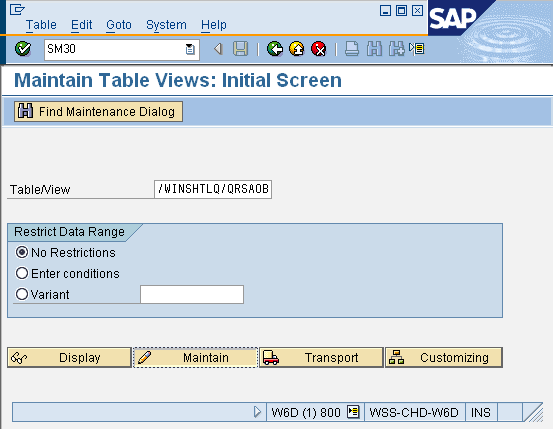Screen dimensions: 553x429
Task: Click the Print icon in toolbar
Action: pyautogui.click(x=352, y=49)
